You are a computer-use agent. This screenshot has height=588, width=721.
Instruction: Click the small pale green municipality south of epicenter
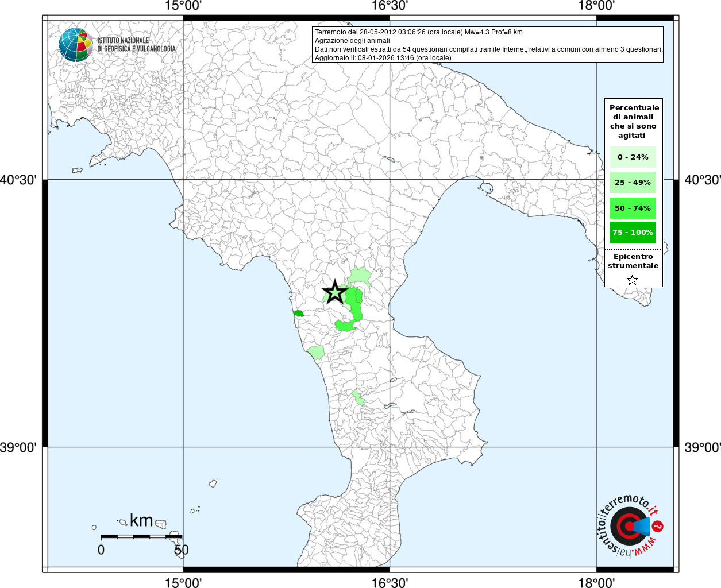point(358,397)
